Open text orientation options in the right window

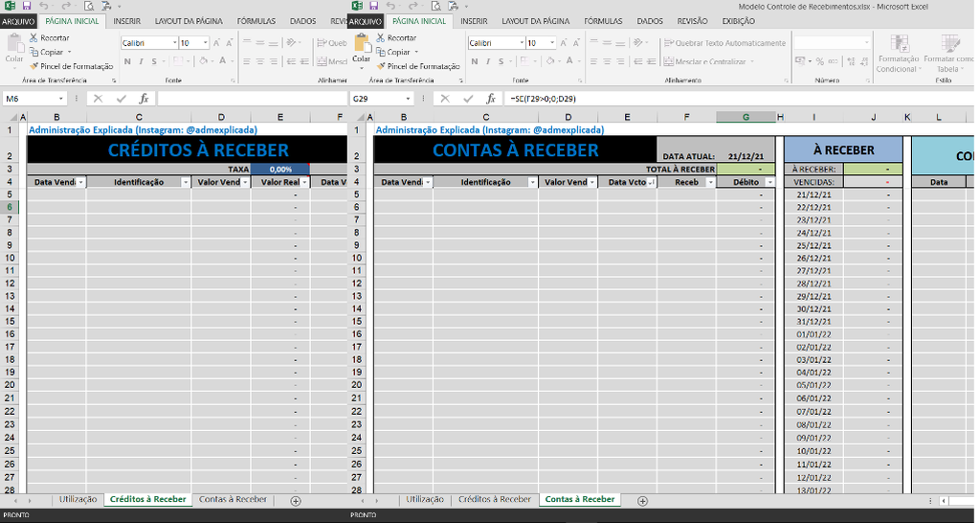coord(640,43)
